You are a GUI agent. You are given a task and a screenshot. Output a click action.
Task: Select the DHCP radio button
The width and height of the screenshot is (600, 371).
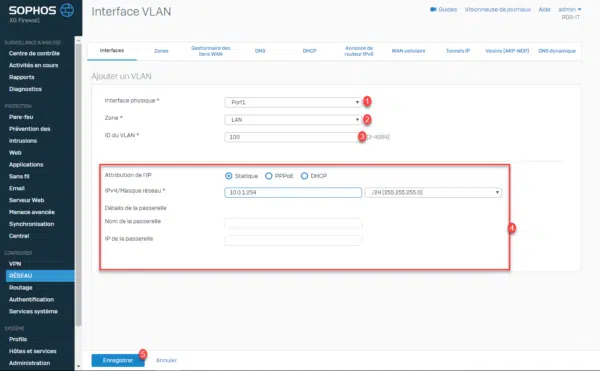304,176
